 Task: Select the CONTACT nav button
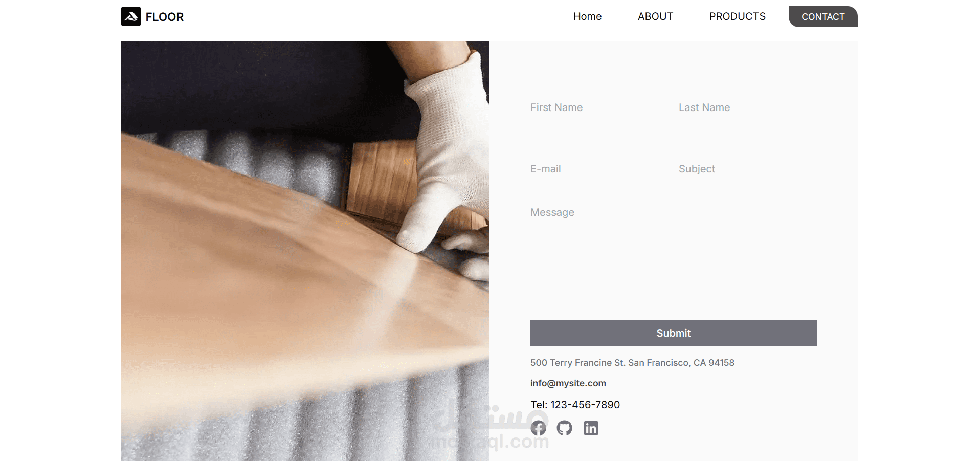[823, 16]
